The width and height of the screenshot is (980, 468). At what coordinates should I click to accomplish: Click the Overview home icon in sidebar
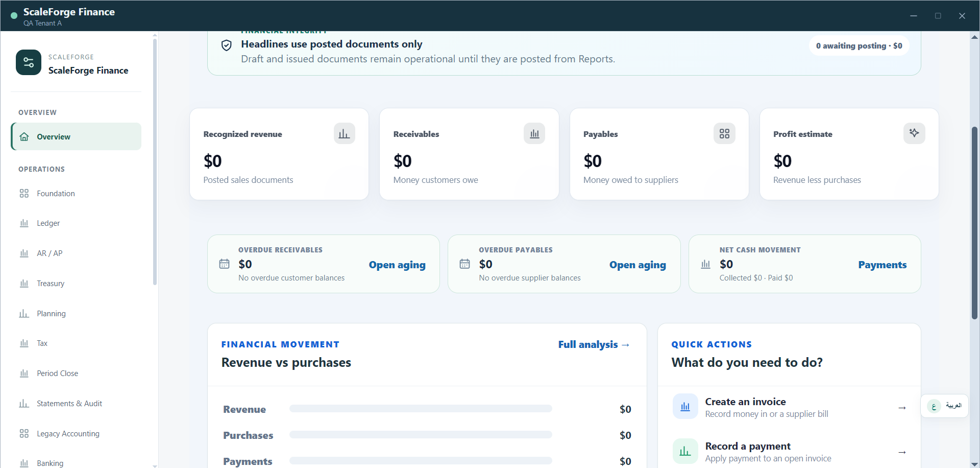pos(24,137)
